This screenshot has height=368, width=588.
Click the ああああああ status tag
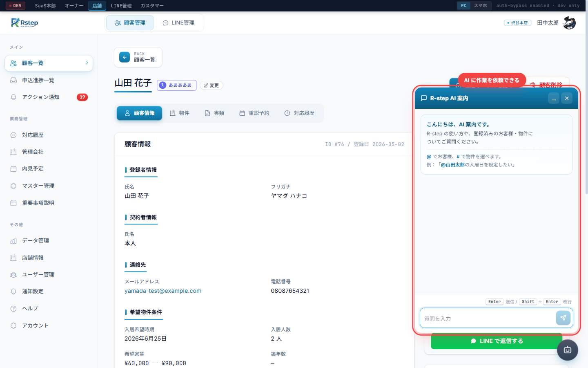[x=176, y=85]
